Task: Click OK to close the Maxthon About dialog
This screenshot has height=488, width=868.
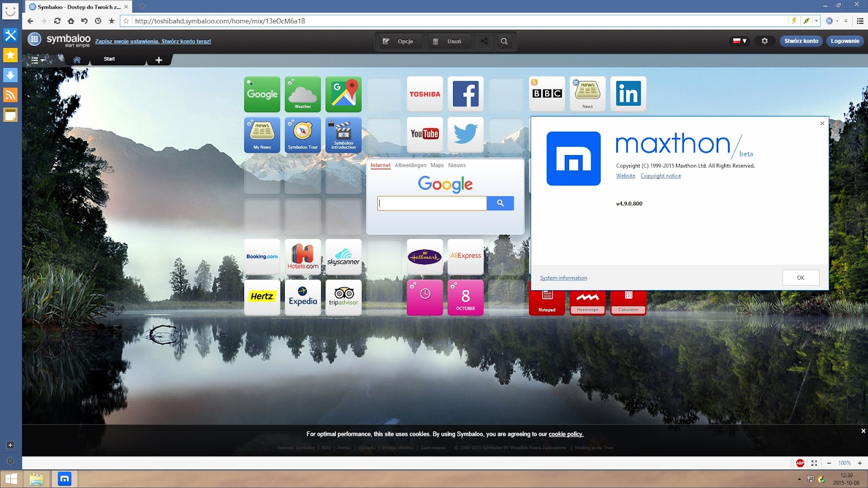Action: click(x=800, y=277)
